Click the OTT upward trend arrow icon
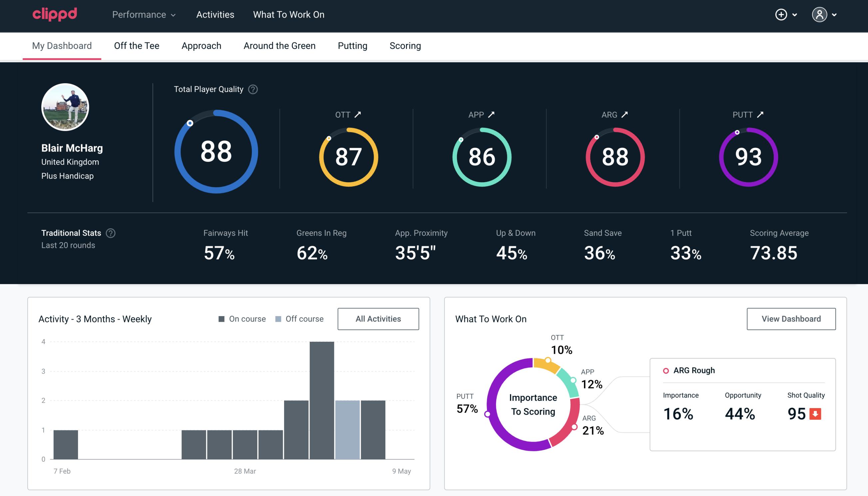The width and height of the screenshot is (868, 496). tap(358, 114)
